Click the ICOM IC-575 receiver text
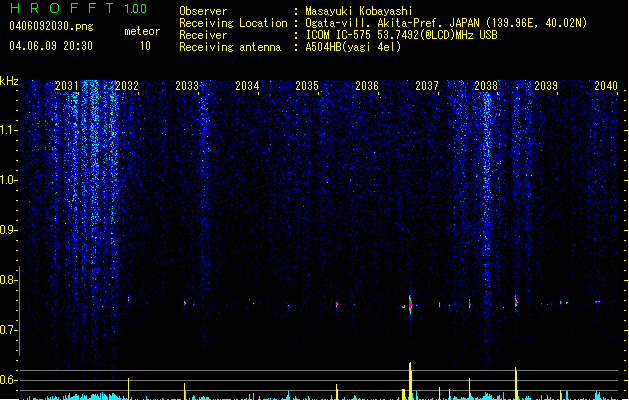Image resolution: width=629 pixels, height=400 pixels. (x=401, y=35)
